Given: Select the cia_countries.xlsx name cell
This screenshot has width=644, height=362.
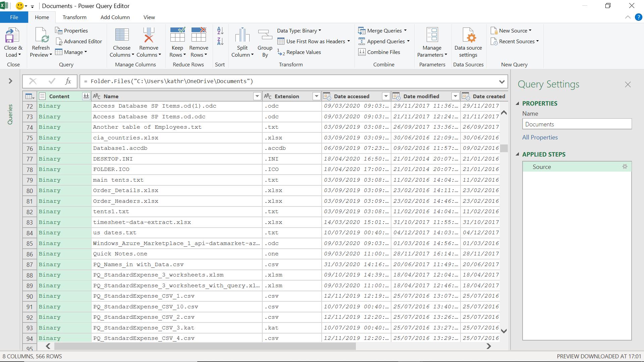Looking at the screenshot, I should (176, 138).
